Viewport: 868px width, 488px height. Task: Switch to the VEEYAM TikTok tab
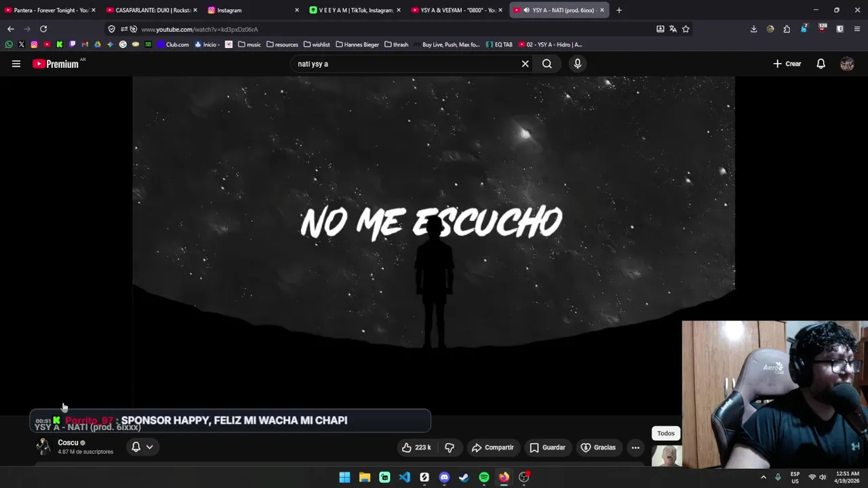pos(355,10)
